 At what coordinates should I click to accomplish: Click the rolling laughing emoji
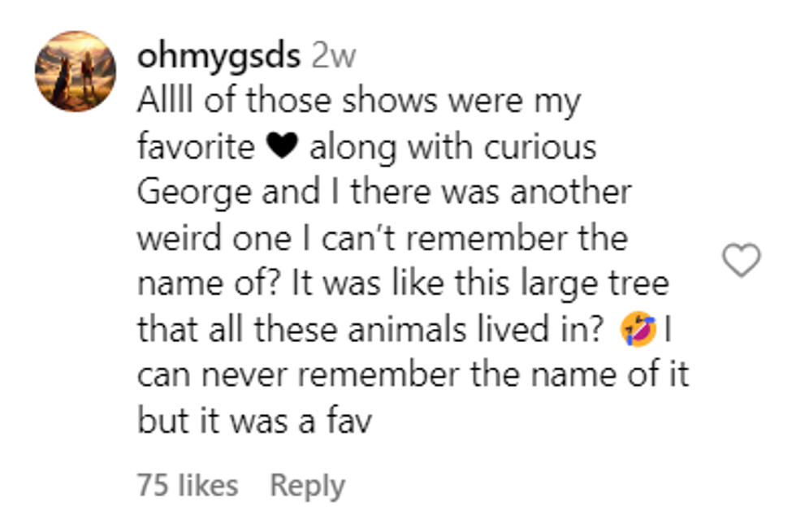[x=638, y=331]
